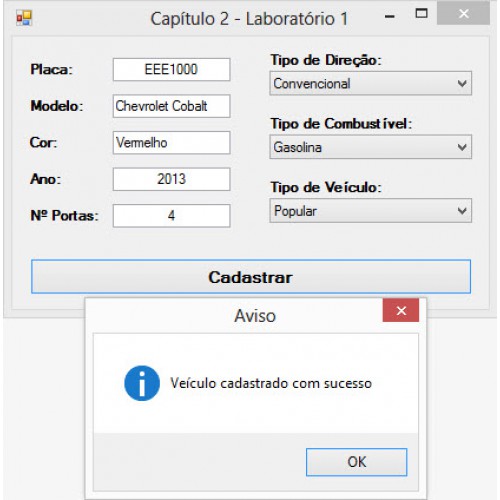500x500 pixels.
Task: Confirm the message with OK button
Action: click(356, 462)
